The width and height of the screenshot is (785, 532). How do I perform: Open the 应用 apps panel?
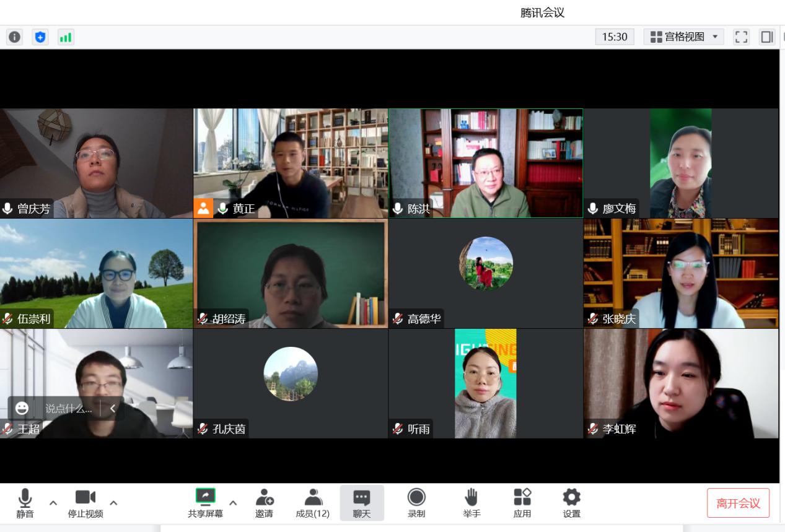point(522,503)
